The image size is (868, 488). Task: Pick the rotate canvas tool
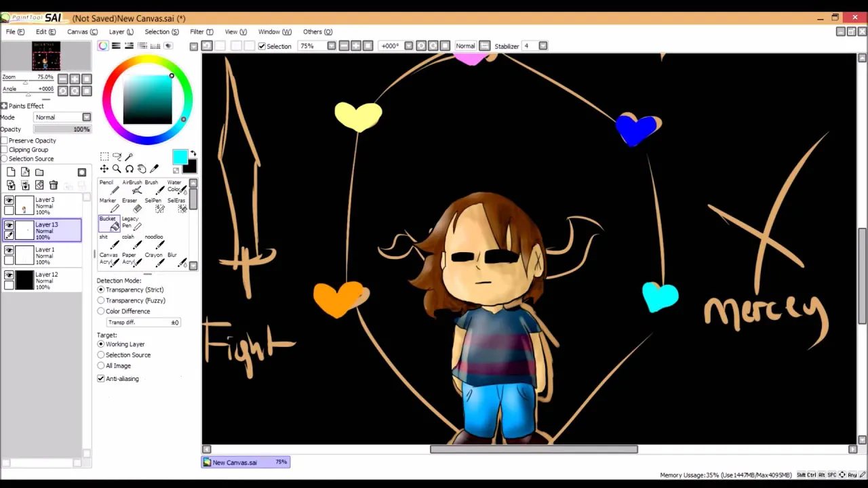pos(129,169)
